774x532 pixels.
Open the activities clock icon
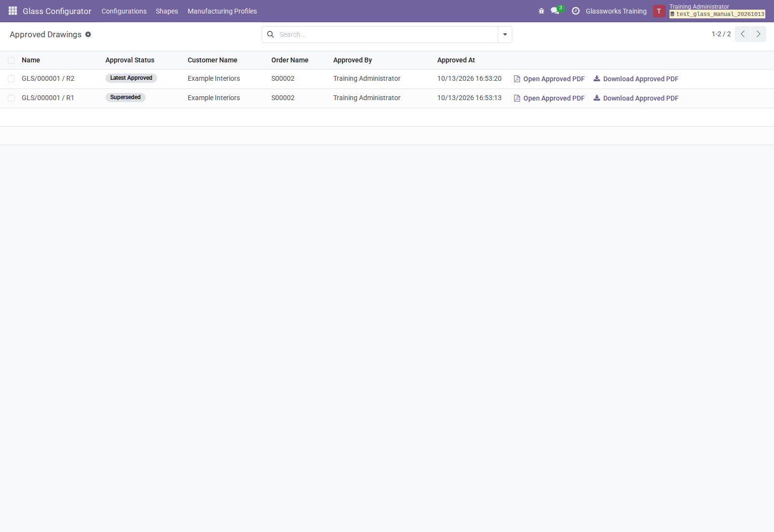[x=576, y=11]
